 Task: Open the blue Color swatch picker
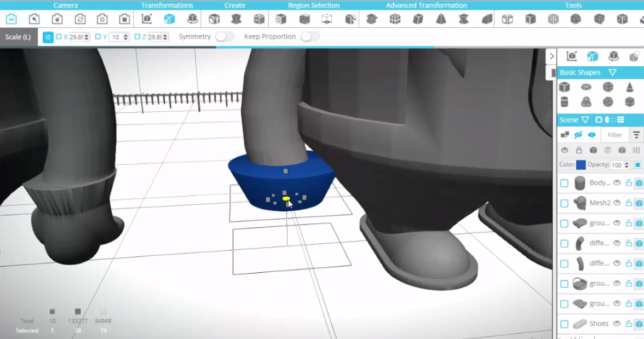(580, 165)
